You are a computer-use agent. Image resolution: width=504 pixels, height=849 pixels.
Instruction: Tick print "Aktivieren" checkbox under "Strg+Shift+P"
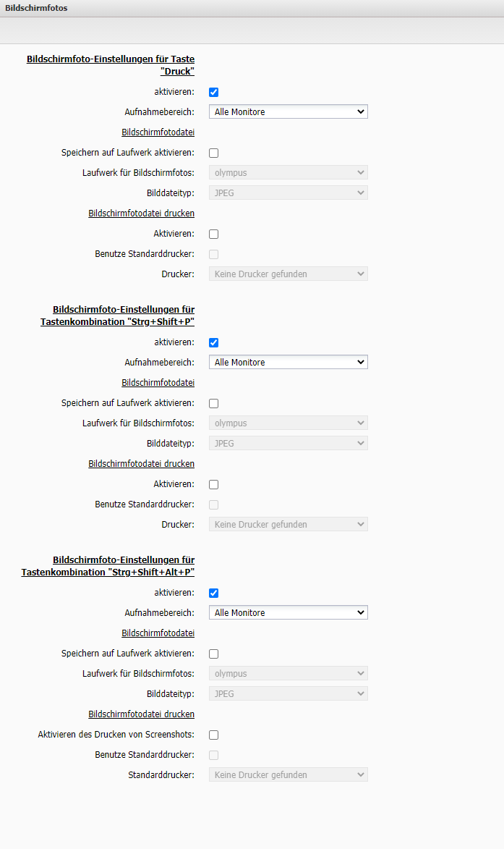(x=213, y=484)
